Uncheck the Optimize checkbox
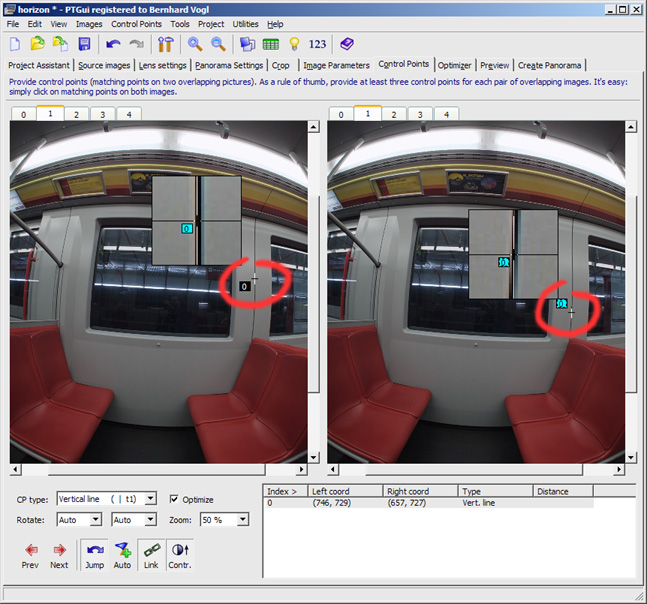The height and width of the screenshot is (604, 647). pyautogui.click(x=175, y=499)
